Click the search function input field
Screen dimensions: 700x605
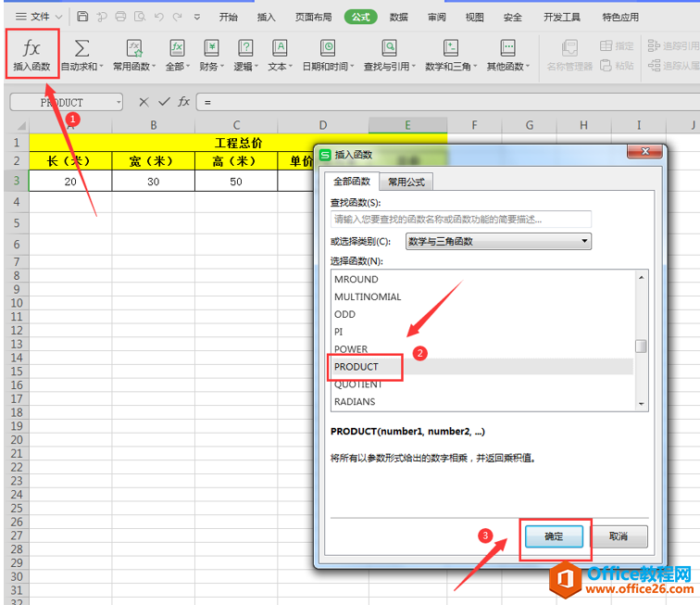461,220
